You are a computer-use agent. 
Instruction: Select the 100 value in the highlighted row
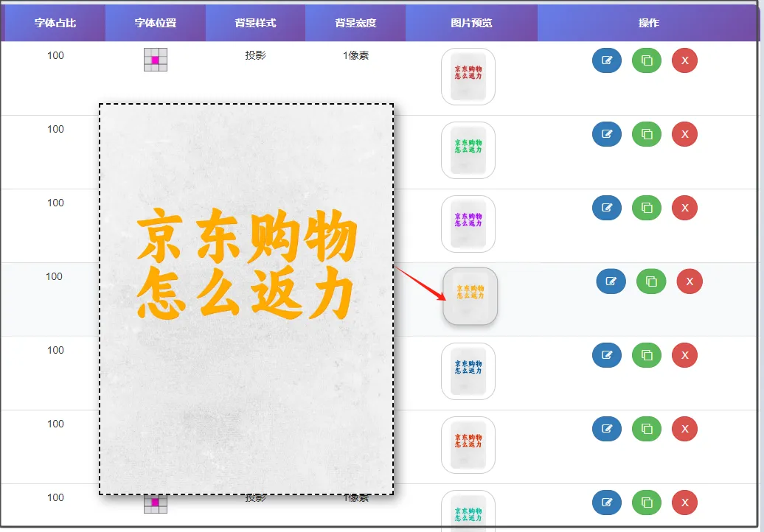(54, 276)
